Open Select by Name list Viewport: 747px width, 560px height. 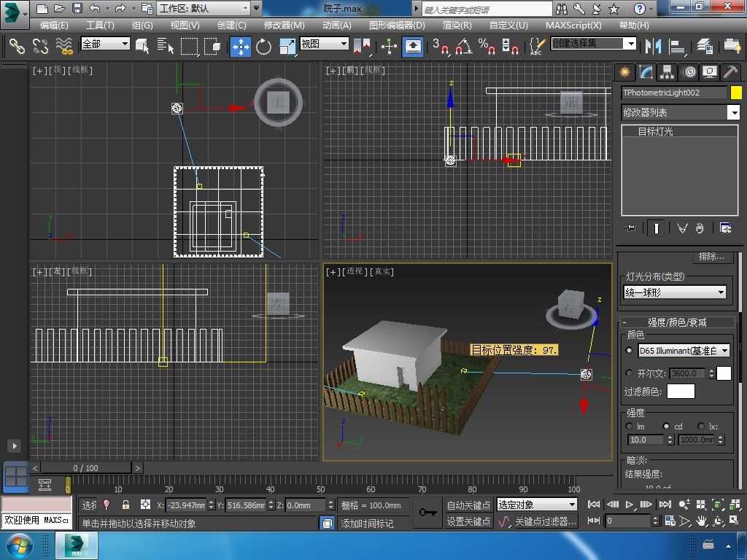(166, 46)
